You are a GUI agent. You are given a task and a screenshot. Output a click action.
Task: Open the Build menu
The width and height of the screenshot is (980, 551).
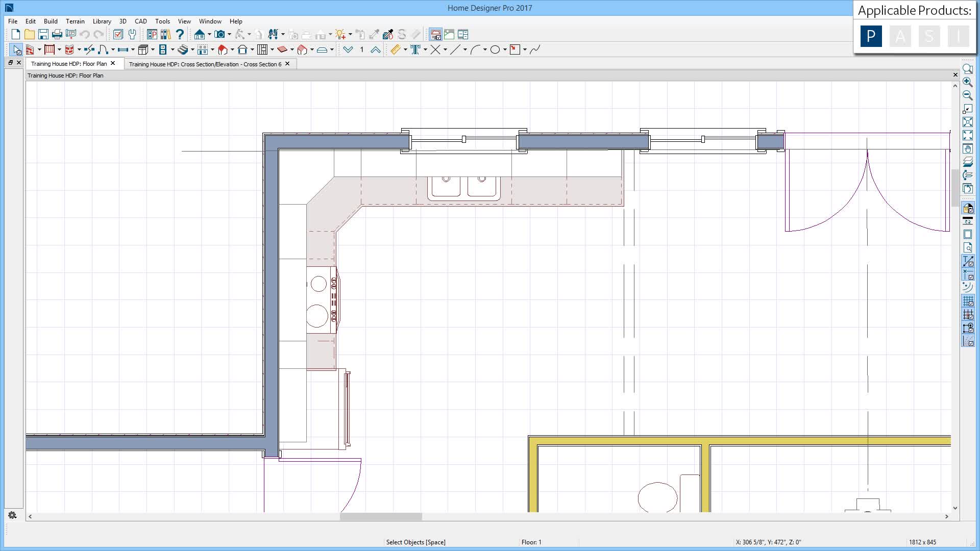(51, 21)
